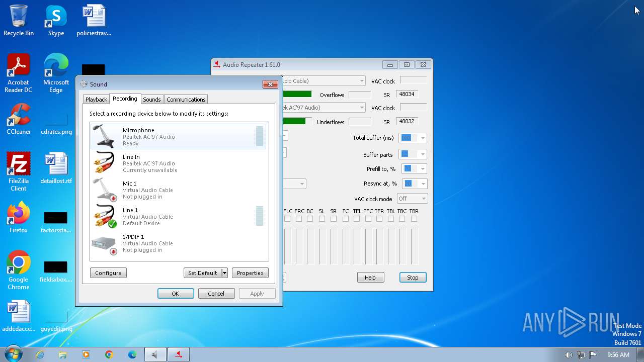Toggle the TC channel checkbox
Image resolution: width=644 pixels, height=362 pixels.
coord(346,219)
